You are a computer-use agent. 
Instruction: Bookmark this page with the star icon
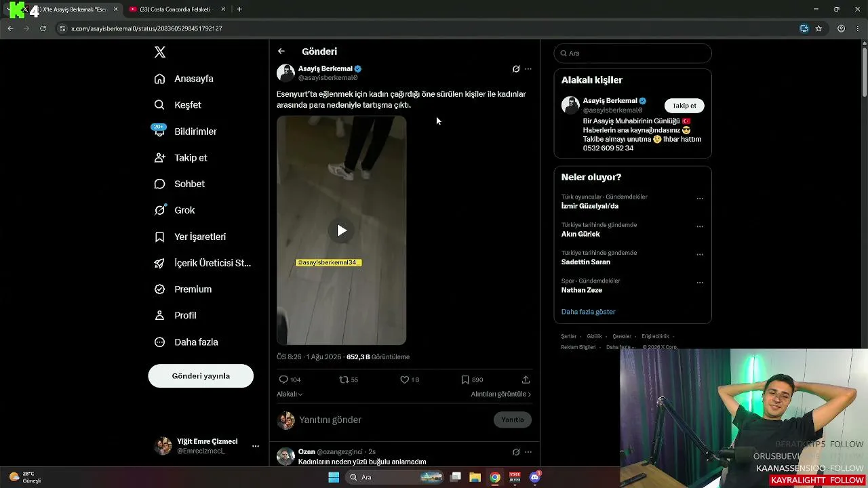(818, 28)
